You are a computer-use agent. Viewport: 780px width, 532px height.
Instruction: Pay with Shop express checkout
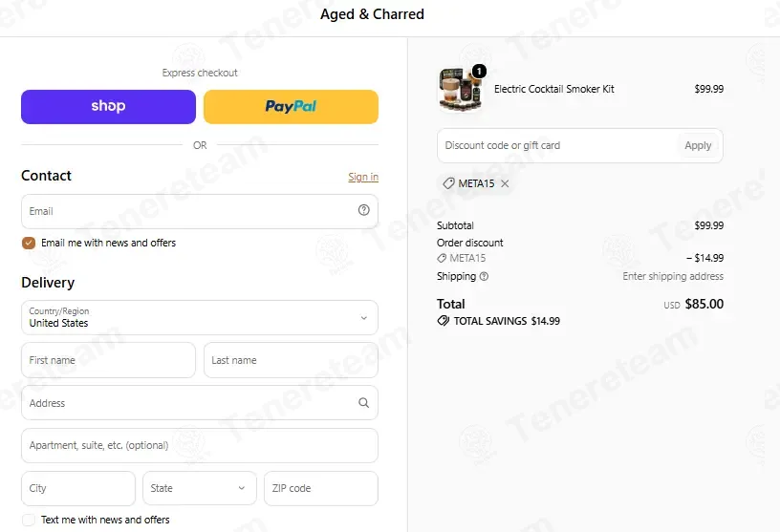[108, 106]
